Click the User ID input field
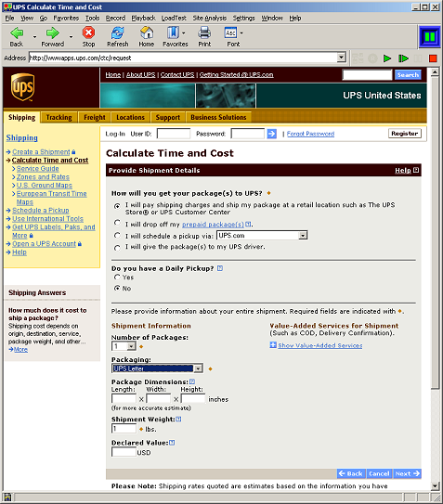 pos(174,134)
